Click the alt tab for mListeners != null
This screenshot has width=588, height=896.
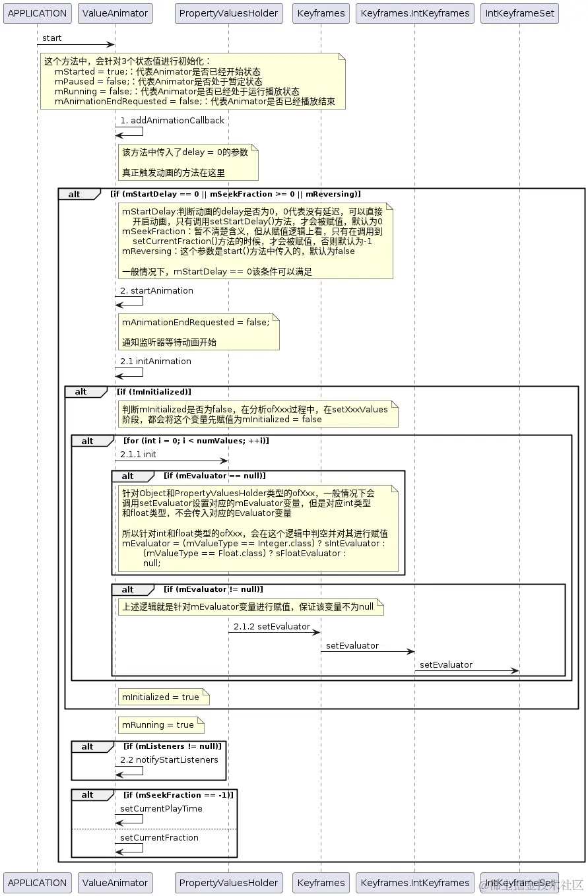pos(87,746)
